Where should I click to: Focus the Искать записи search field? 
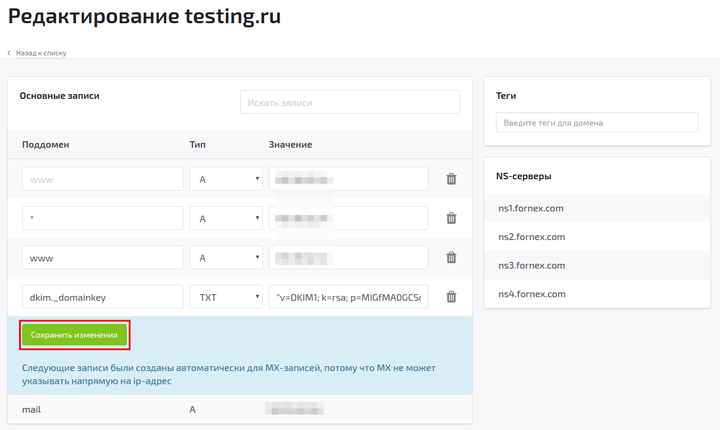[x=350, y=102]
